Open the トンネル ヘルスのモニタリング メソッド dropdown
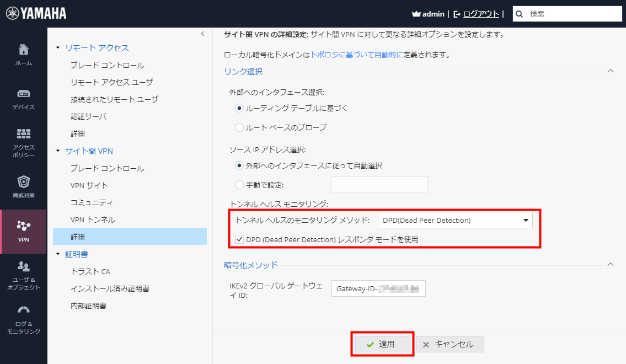626x364 pixels. point(455,220)
